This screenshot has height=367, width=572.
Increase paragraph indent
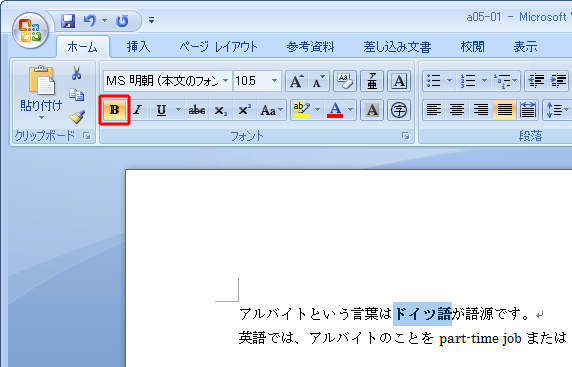tap(558, 81)
